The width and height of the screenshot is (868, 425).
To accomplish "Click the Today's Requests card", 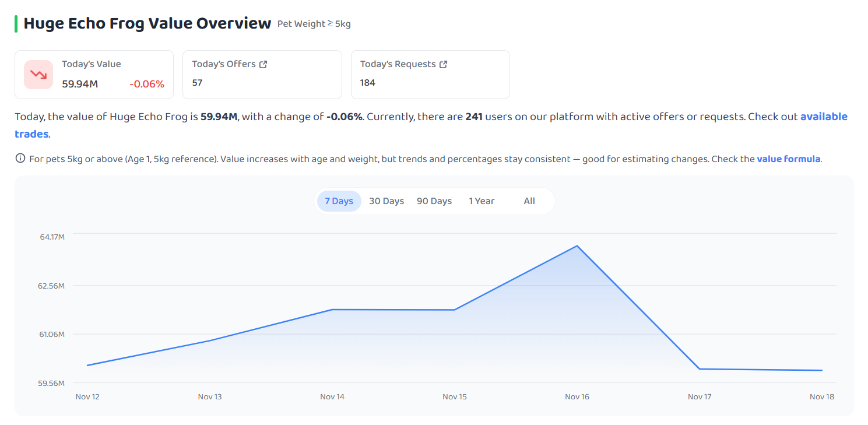I will tap(430, 75).
